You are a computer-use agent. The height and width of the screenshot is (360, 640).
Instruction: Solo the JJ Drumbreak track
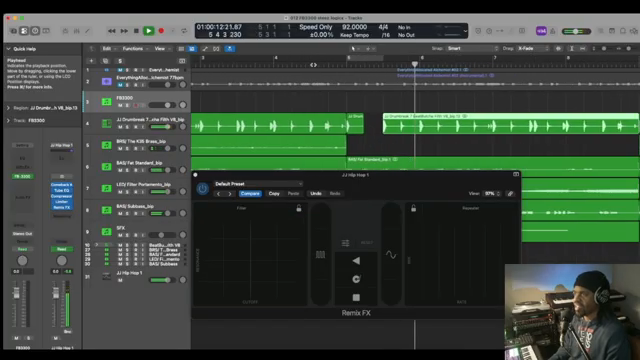pos(127,127)
